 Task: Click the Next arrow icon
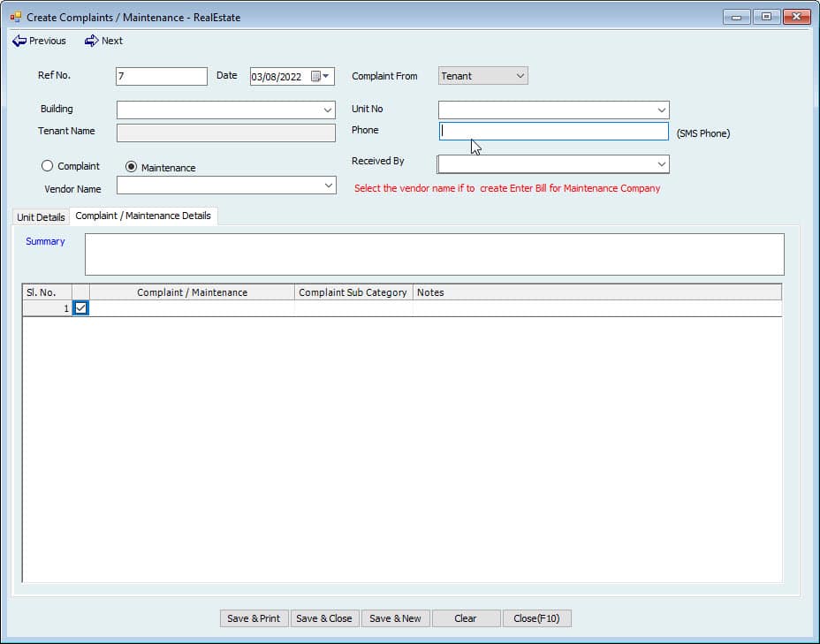pyautogui.click(x=92, y=41)
